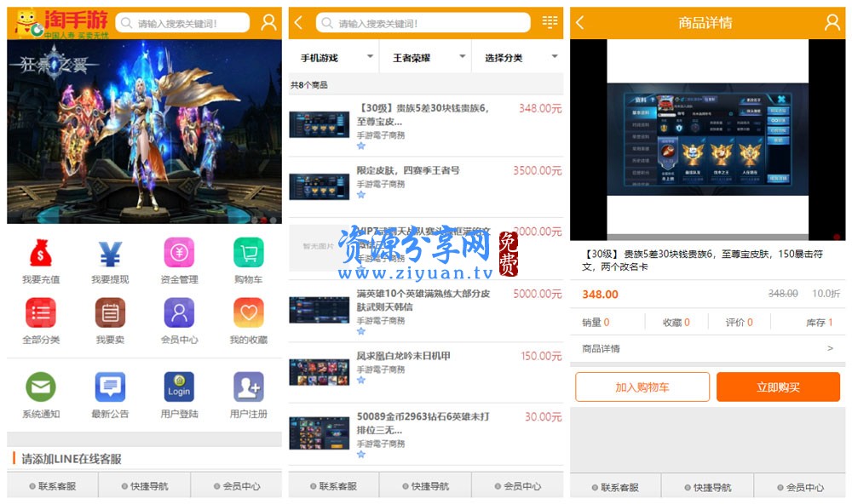852x504 pixels.
Task: Click the 348.00 orange price on product page
Action: (x=600, y=295)
